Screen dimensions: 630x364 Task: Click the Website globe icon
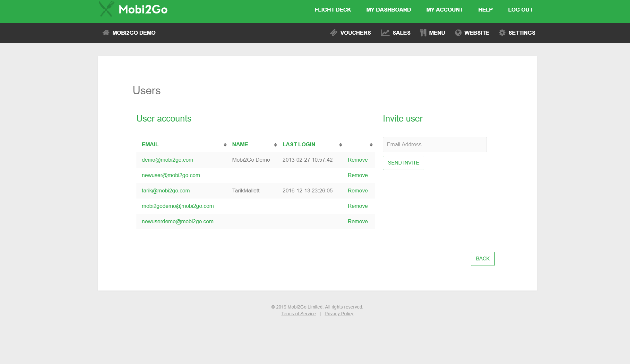tap(458, 33)
